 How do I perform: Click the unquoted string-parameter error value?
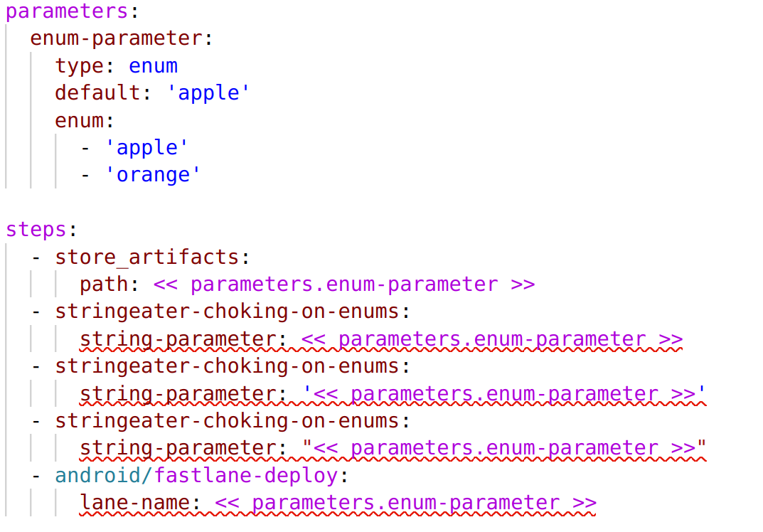491,339
